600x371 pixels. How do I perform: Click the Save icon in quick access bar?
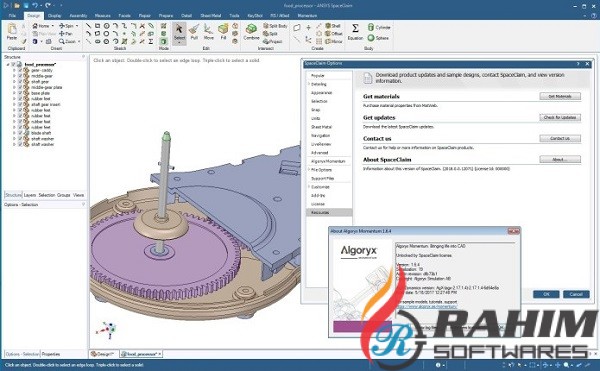coord(26,5)
